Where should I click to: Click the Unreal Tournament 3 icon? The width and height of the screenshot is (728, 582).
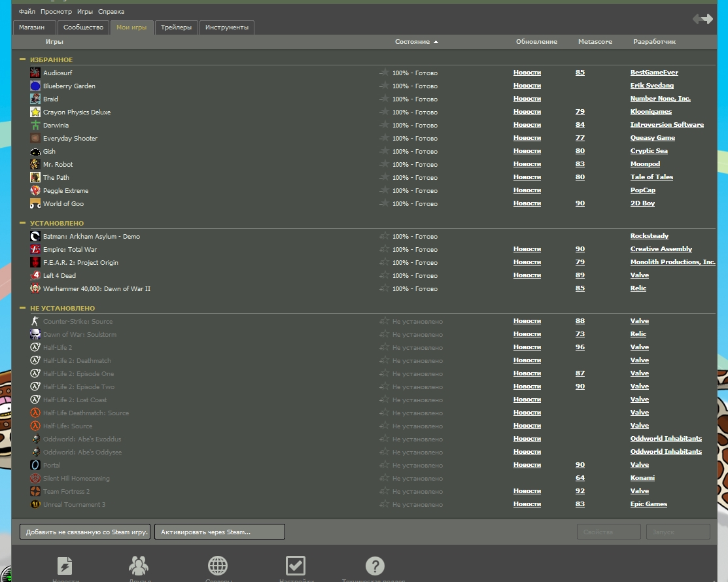point(35,504)
